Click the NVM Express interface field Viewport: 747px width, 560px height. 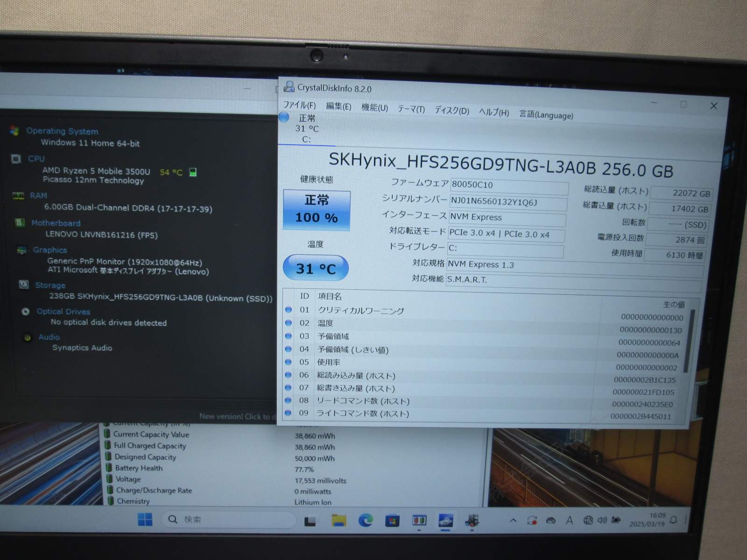coord(507,218)
